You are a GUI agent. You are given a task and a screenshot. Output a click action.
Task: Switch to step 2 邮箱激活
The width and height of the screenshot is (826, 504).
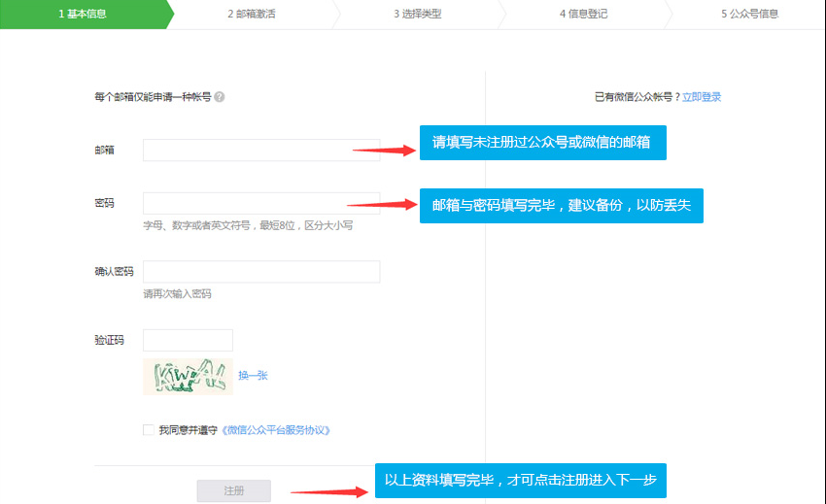click(251, 15)
